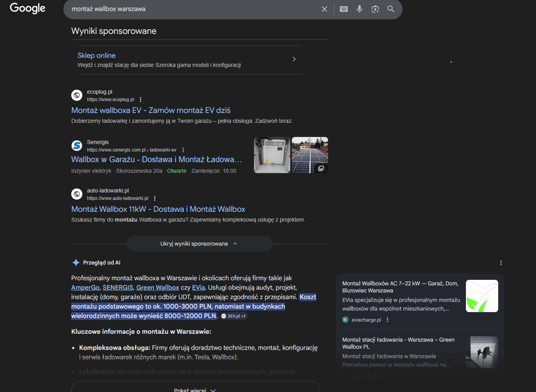Open three-dot menu beside ecoplug.pl URL
The height and width of the screenshot is (392, 536).
tap(141, 100)
